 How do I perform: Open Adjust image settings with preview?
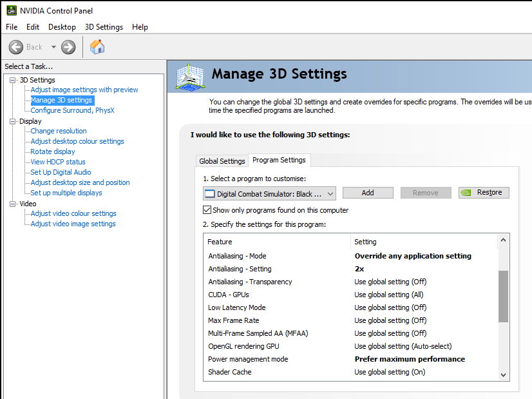coord(84,90)
